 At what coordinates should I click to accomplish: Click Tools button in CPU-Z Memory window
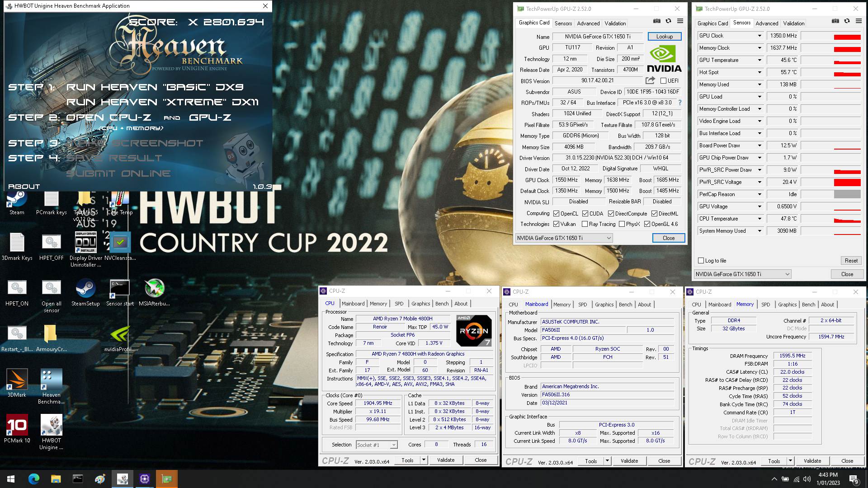coord(774,461)
